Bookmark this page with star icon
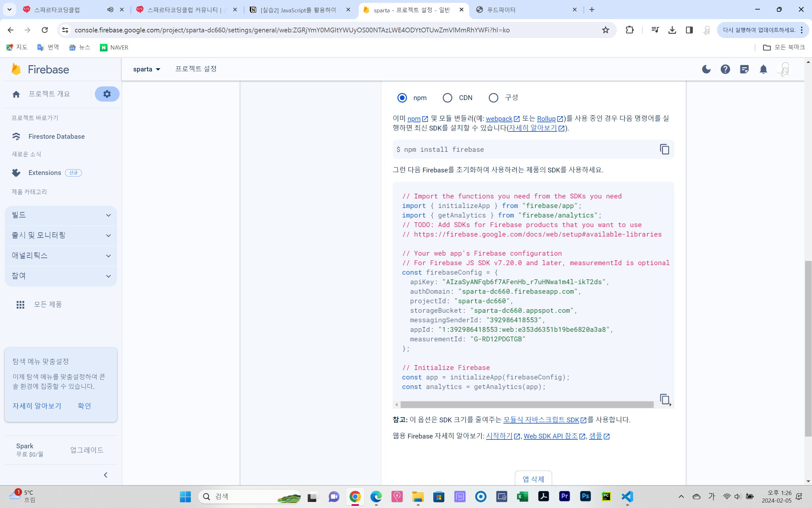The width and height of the screenshot is (812, 508). pyautogui.click(x=605, y=30)
